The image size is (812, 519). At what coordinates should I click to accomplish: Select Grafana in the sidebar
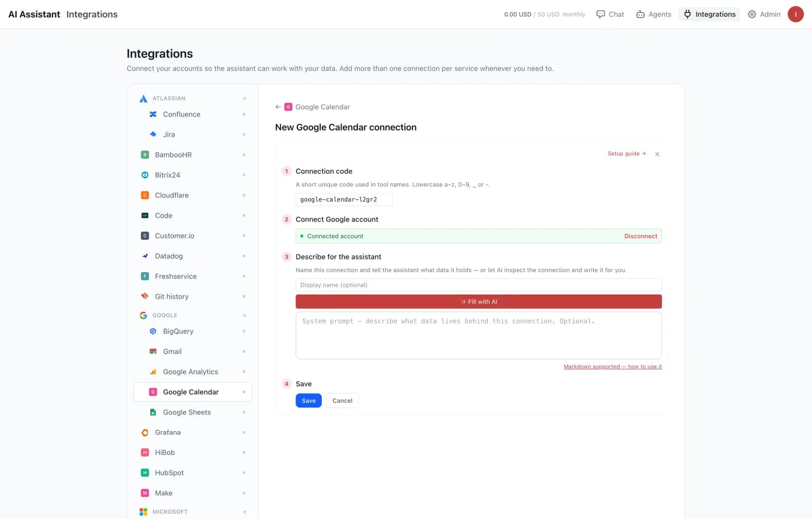click(x=192, y=433)
